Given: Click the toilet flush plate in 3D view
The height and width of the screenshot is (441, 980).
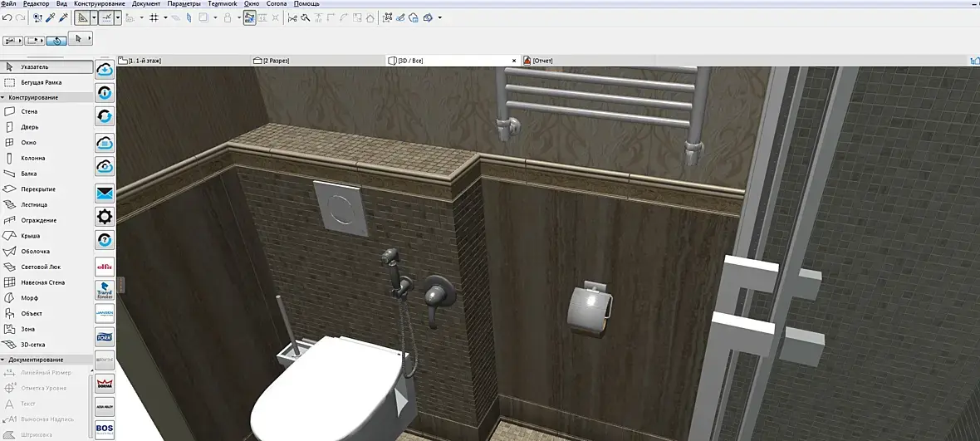Looking at the screenshot, I should (340, 208).
